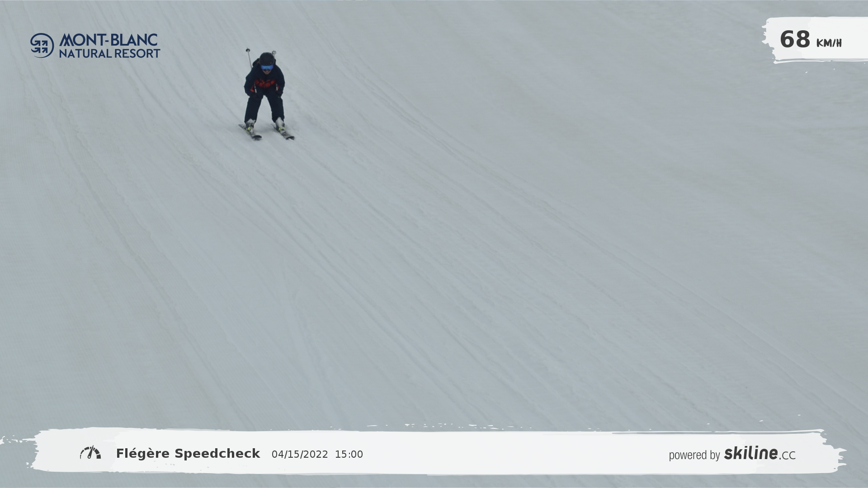Screen dimensions: 868x488
Task: Click the Flégère Speedcheck title
Action: click(188, 454)
